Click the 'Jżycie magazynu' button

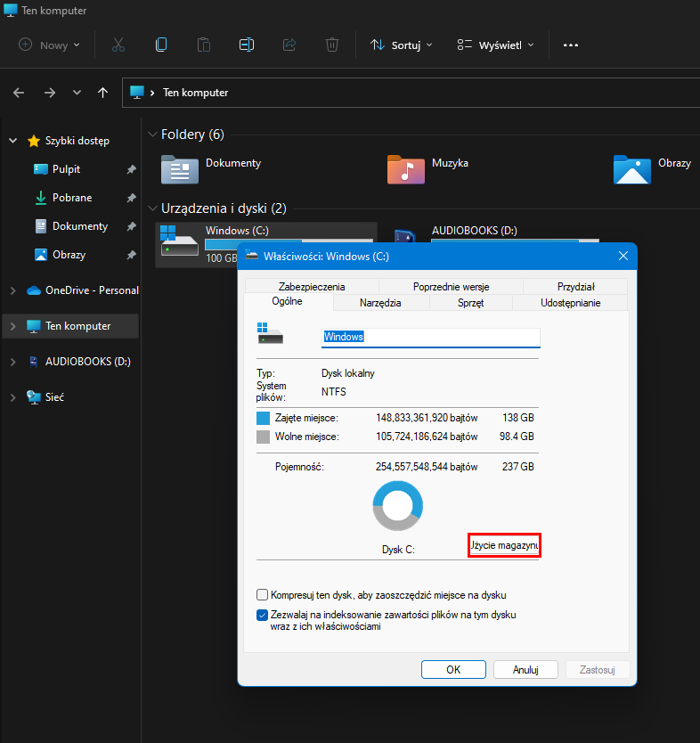504,545
